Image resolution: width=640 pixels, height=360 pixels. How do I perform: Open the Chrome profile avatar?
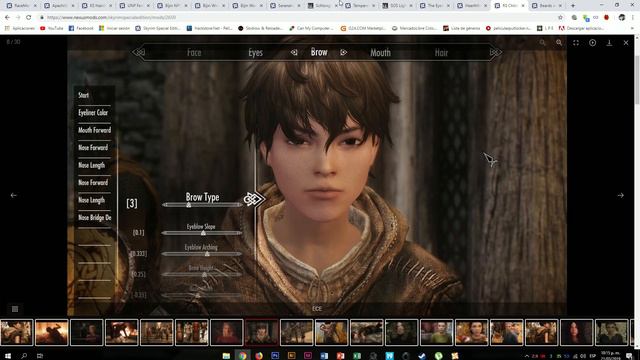coord(622,18)
